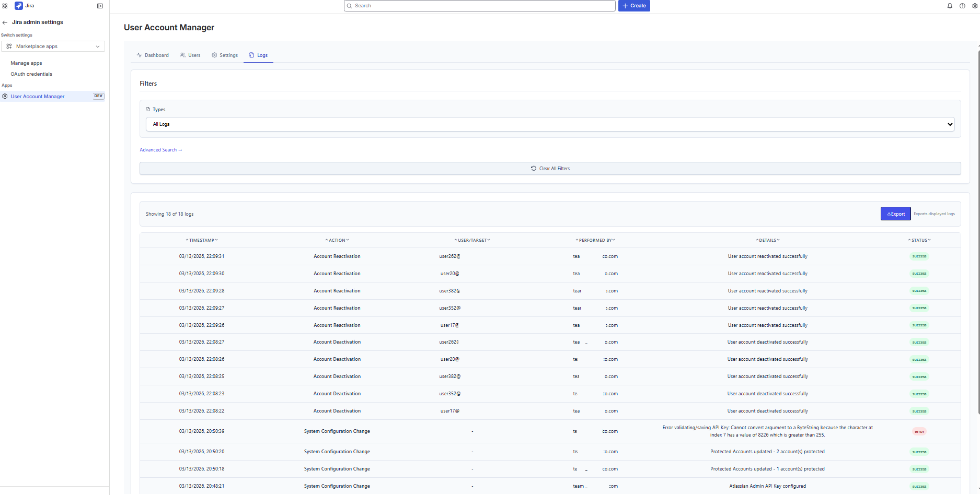Switch to the Settings tab

[224, 55]
